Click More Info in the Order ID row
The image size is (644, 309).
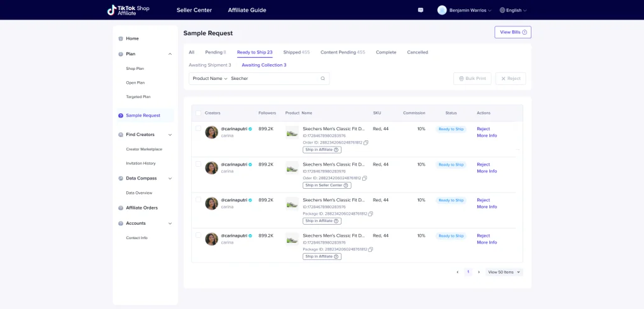pos(487,135)
